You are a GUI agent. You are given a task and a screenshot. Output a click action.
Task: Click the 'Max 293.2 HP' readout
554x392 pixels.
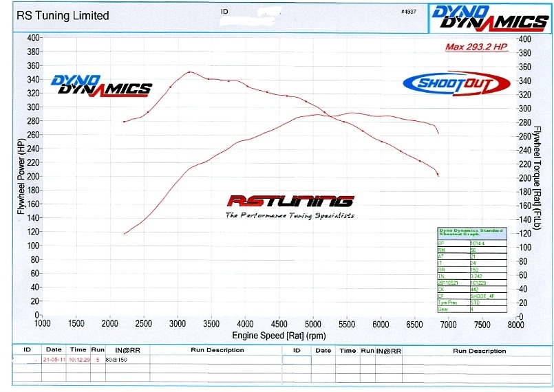click(x=476, y=47)
